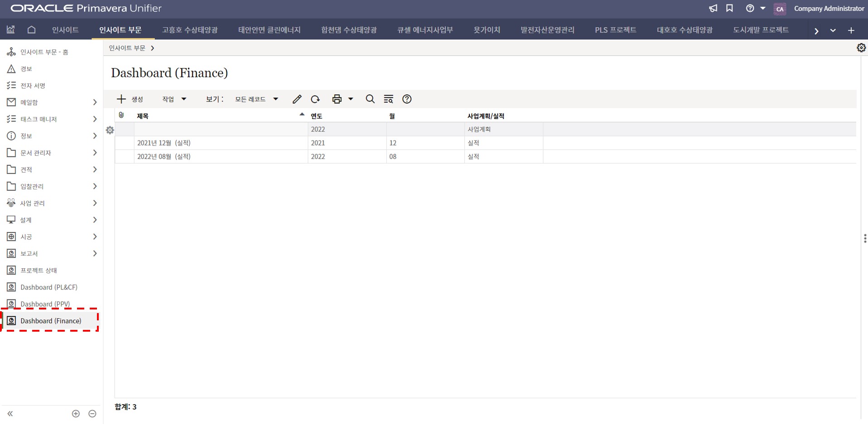Open the home icon in navigation bar
This screenshot has height=425, width=868.
(31, 30)
